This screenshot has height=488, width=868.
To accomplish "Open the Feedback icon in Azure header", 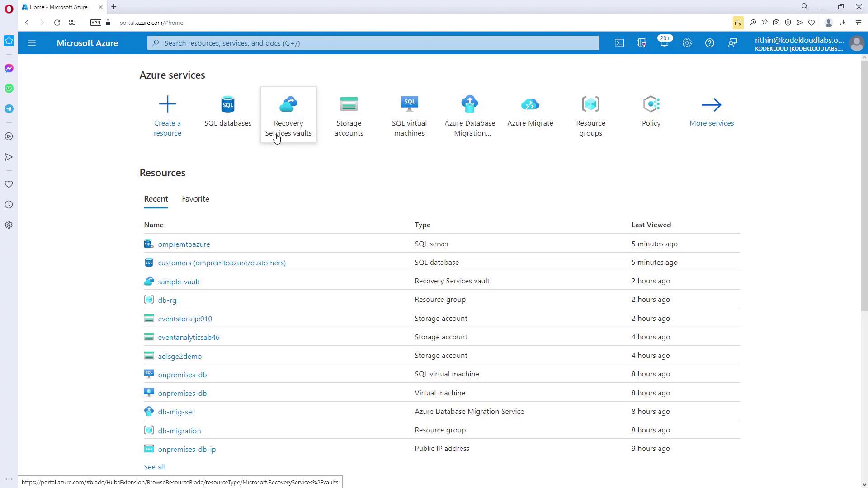I will (732, 43).
